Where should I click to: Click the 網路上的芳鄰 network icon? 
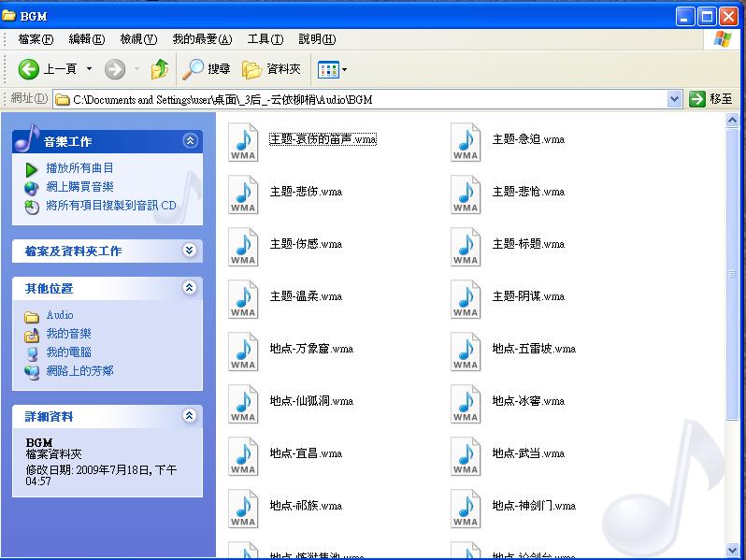tap(32, 372)
